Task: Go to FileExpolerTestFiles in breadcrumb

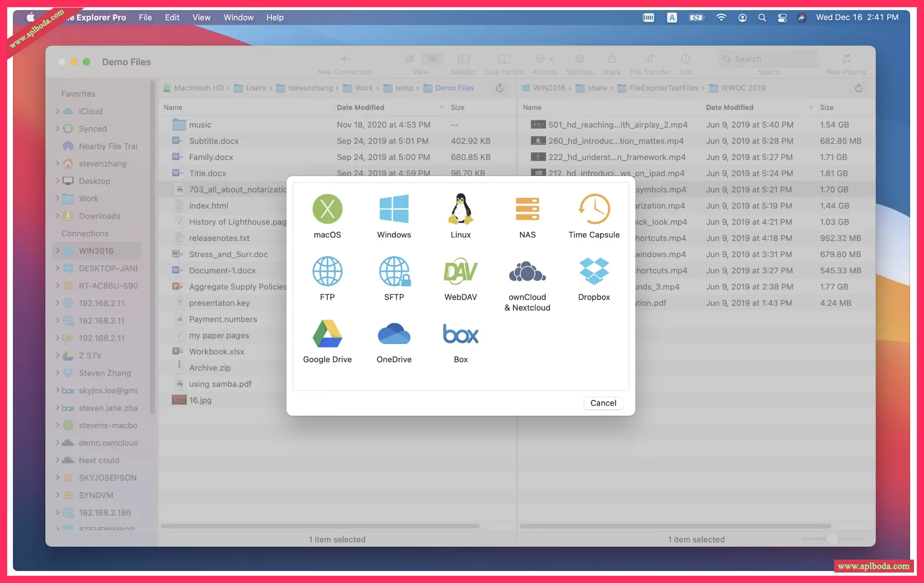Action: tap(658, 88)
